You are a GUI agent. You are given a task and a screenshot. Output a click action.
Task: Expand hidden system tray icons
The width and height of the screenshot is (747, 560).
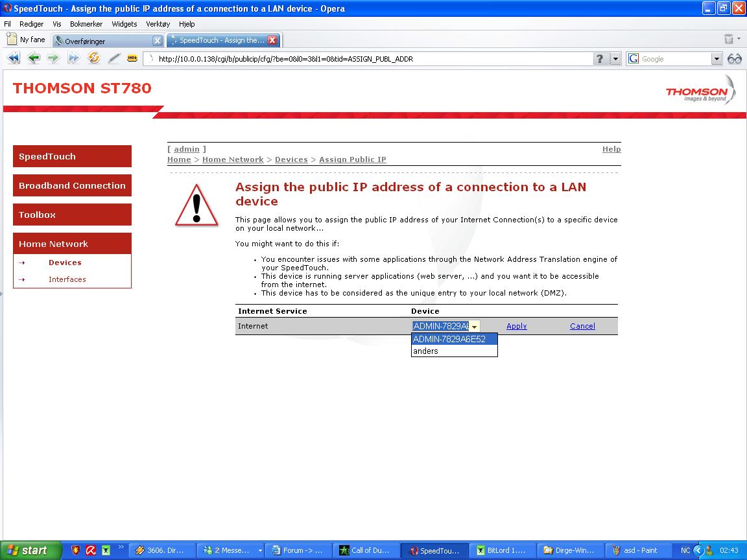tap(698, 550)
